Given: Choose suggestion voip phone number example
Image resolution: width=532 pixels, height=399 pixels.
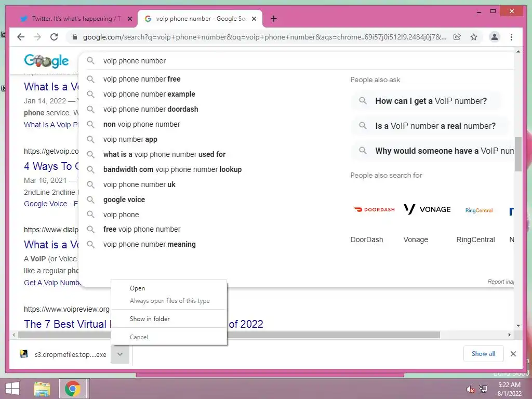Looking at the screenshot, I should 149,94.
